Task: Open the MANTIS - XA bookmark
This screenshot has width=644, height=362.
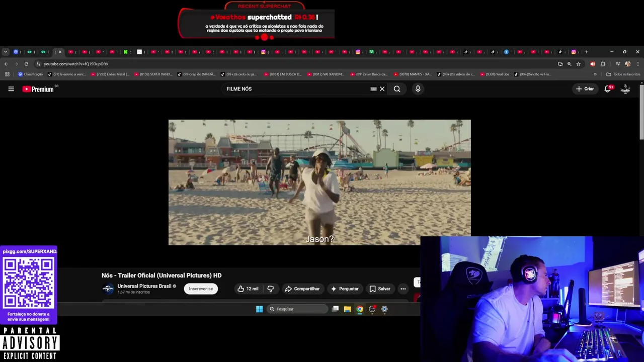Action: coord(413,74)
